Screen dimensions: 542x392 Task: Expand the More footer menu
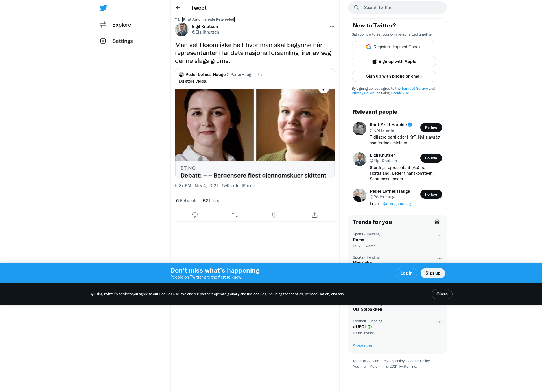[x=375, y=367]
